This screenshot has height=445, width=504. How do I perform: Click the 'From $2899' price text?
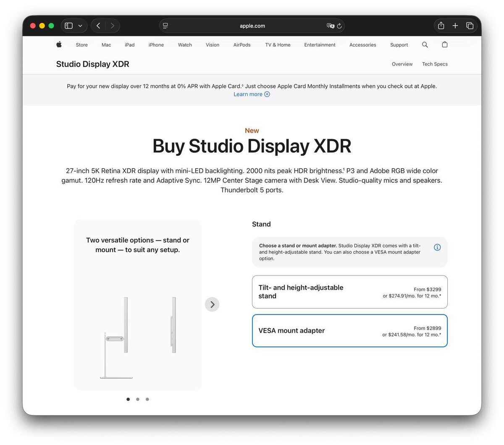(428, 328)
